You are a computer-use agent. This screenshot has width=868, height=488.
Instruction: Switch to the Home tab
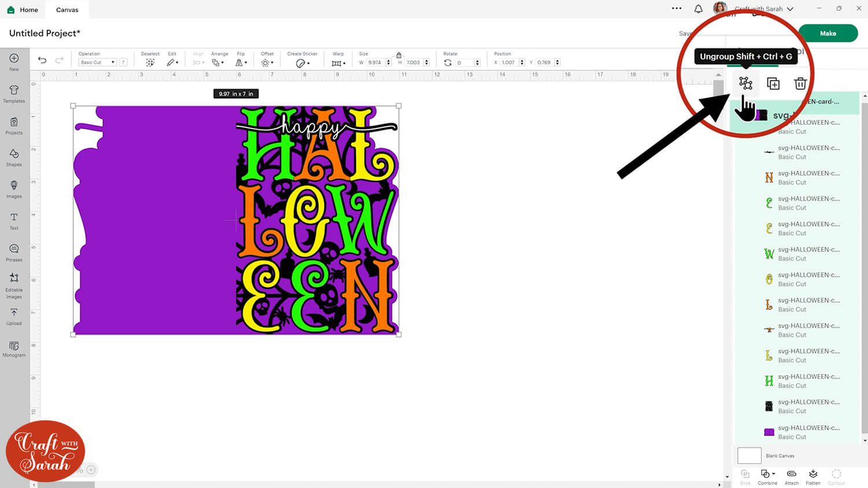(23, 10)
